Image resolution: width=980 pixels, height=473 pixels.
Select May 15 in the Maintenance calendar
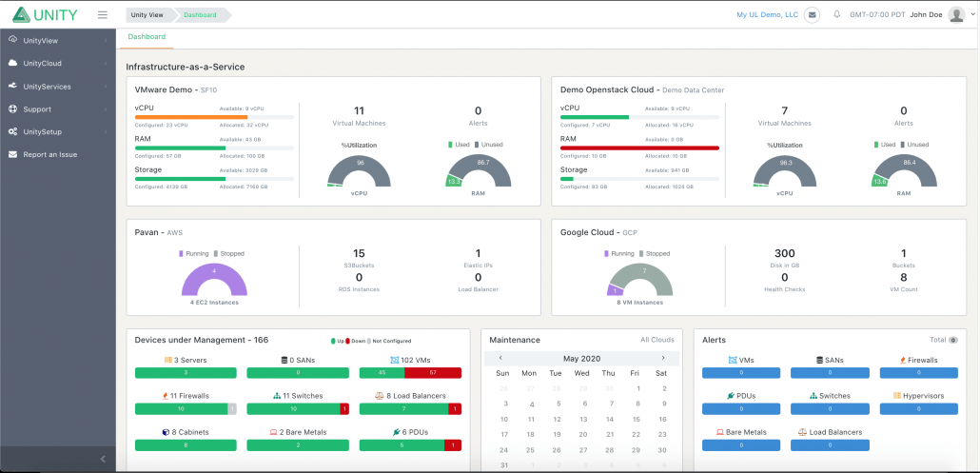(x=637, y=420)
